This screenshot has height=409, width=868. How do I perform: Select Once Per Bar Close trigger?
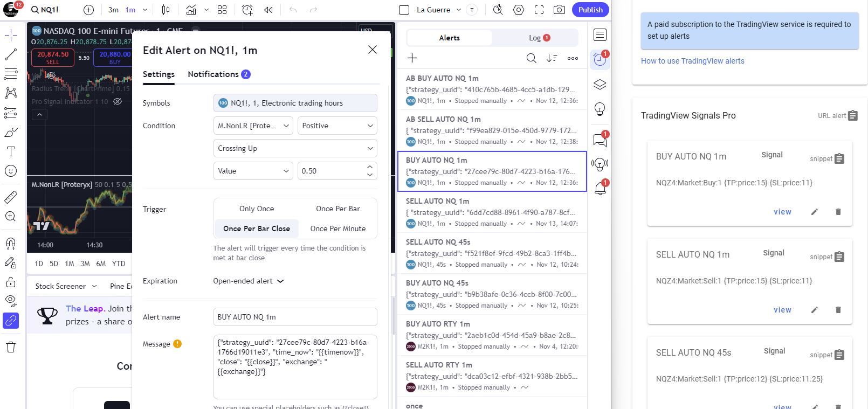tap(257, 228)
